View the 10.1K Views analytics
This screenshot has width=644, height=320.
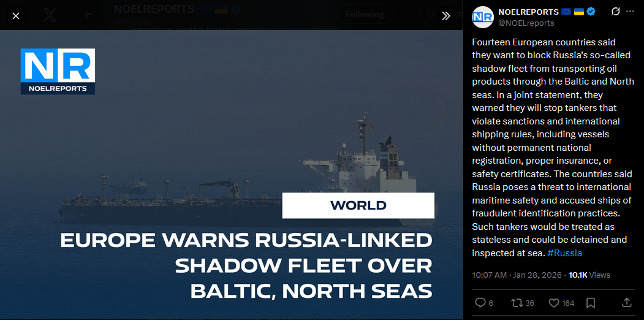(589, 275)
